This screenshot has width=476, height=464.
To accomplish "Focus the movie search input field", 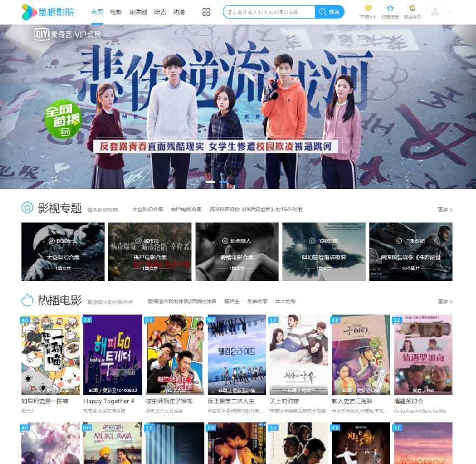I will tap(269, 12).
